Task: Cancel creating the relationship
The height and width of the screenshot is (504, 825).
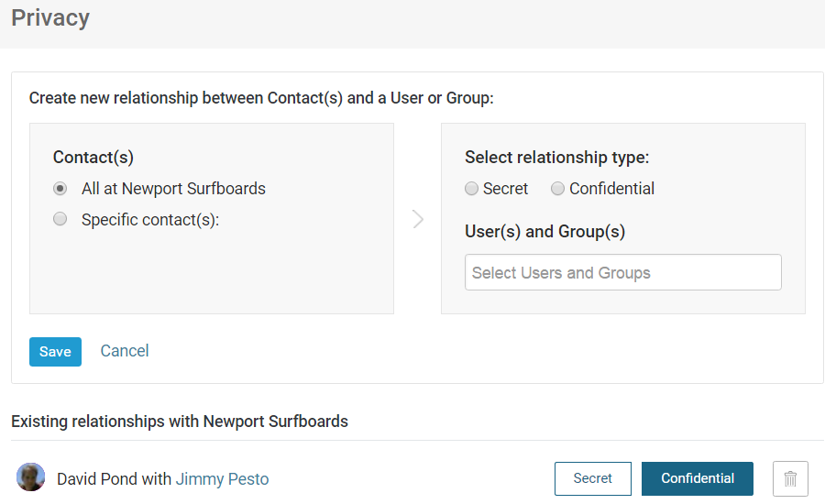Action: click(x=125, y=351)
